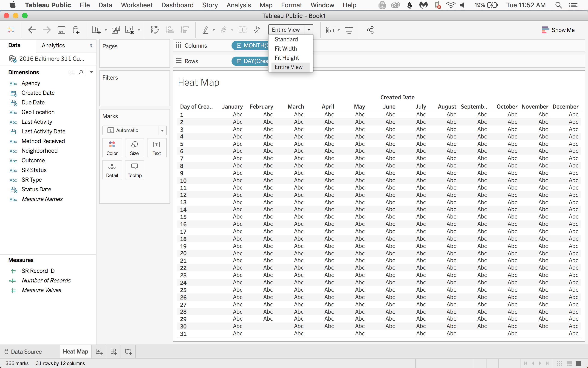
Task: Click the redo forward arrow
Action: point(47,30)
